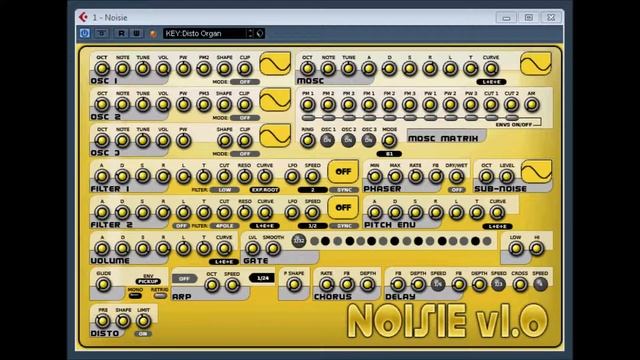The width and height of the screenshot is (640, 360).
Task: Click the Read automation R button
Action: 121,33
